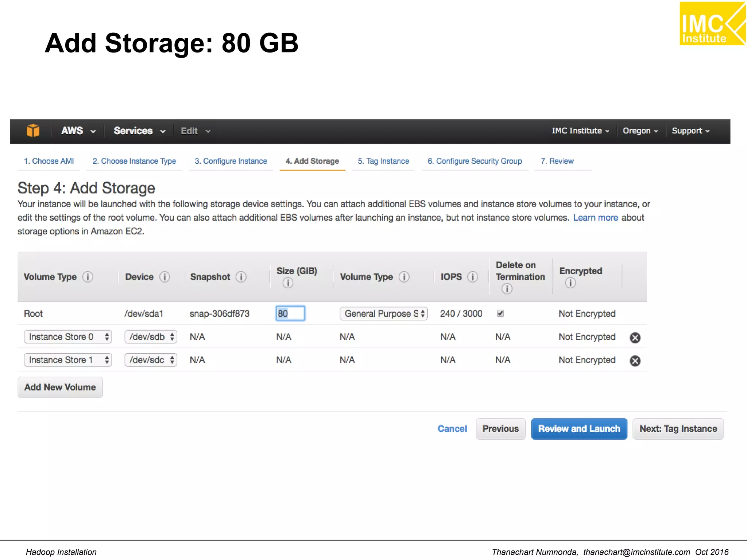Open the Edit dropdown in the navbar
Viewport: 747px width, 560px height.
tap(196, 131)
